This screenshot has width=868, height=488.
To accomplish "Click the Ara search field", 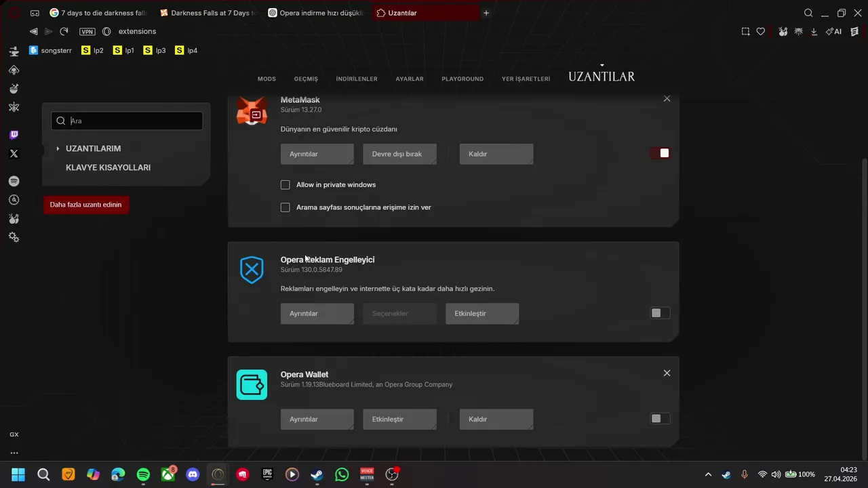I will tap(127, 121).
